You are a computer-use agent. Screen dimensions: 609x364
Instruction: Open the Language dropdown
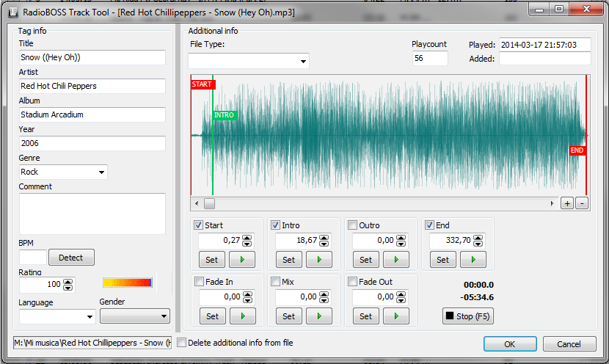click(x=90, y=316)
